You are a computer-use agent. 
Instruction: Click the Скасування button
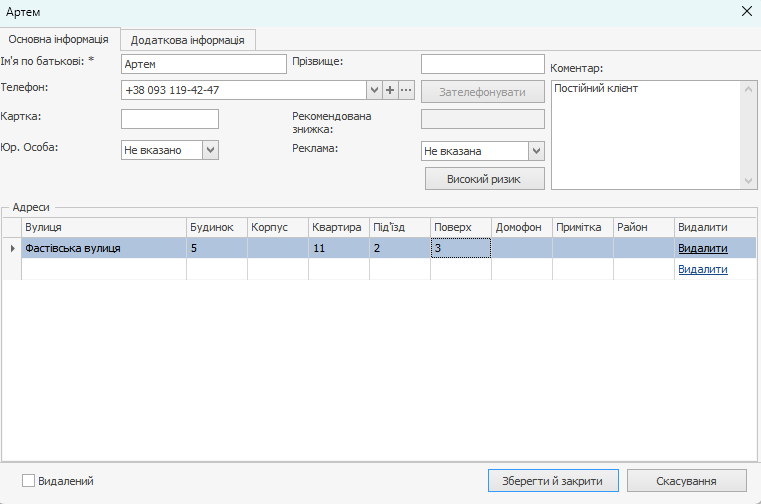tap(686, 481)
